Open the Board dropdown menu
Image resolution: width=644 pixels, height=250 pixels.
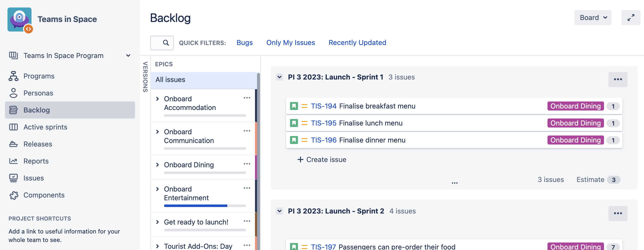tap(593, 17)
